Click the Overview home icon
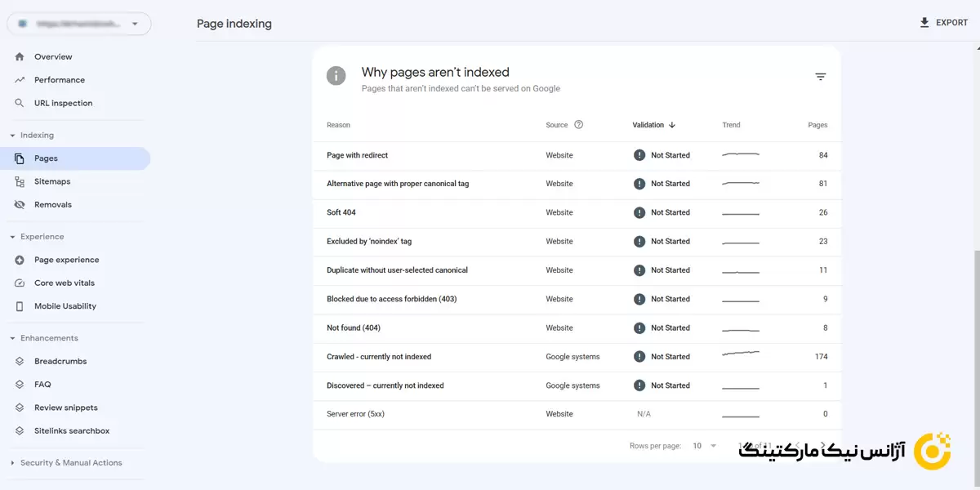The height and width of the screenshot is (490, 980). (20, 57)
